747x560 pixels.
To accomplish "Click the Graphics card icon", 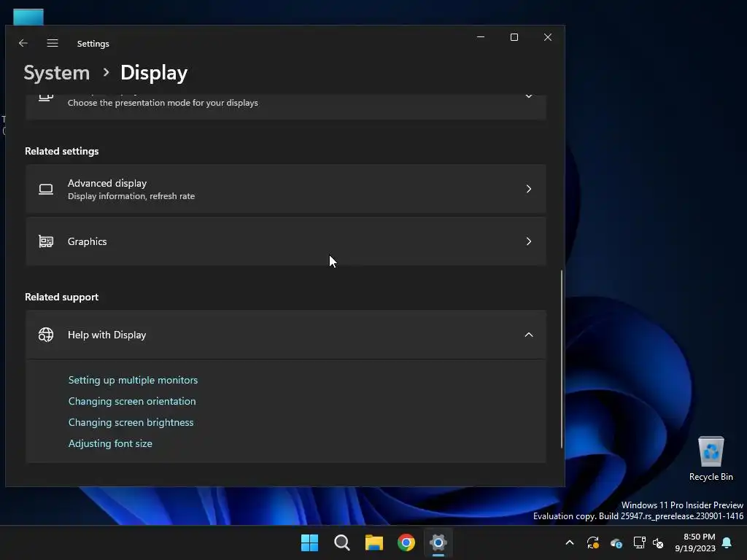I will [46, 241].
